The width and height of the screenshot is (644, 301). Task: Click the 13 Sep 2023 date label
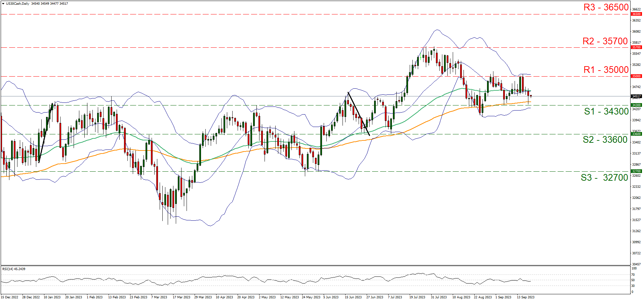[x=525, y=297]
